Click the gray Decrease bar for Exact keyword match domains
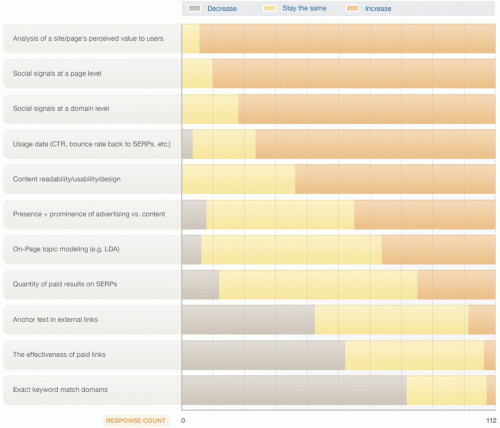Screen dimensions: 500x428 pos(294,390)
